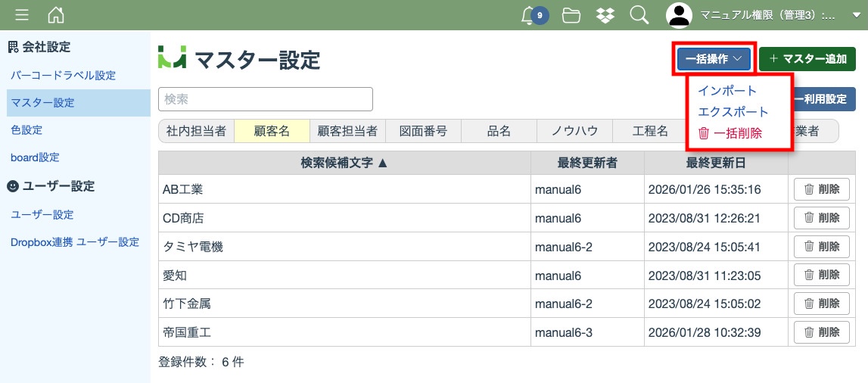Switch to the 社内担当者 tab
The width and height of the screenshot is (868, 383).
(x=196, y=131)
